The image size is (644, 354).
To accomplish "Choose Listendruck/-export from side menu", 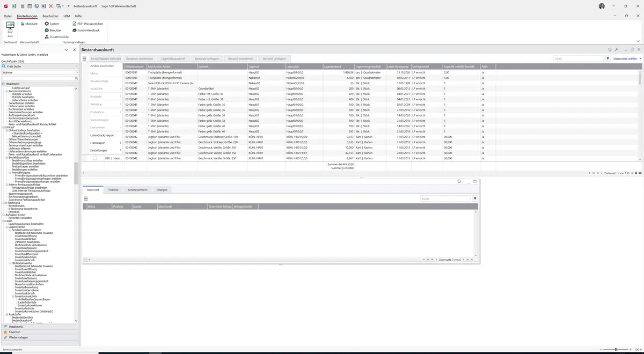I will tap(103, 135).
